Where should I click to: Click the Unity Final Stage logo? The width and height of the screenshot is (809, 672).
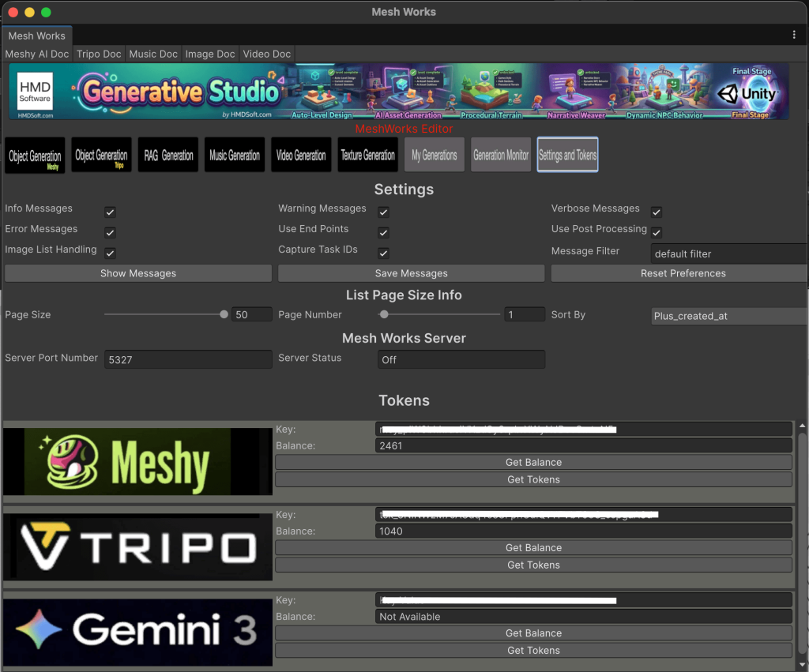click(x=752, y=93)
